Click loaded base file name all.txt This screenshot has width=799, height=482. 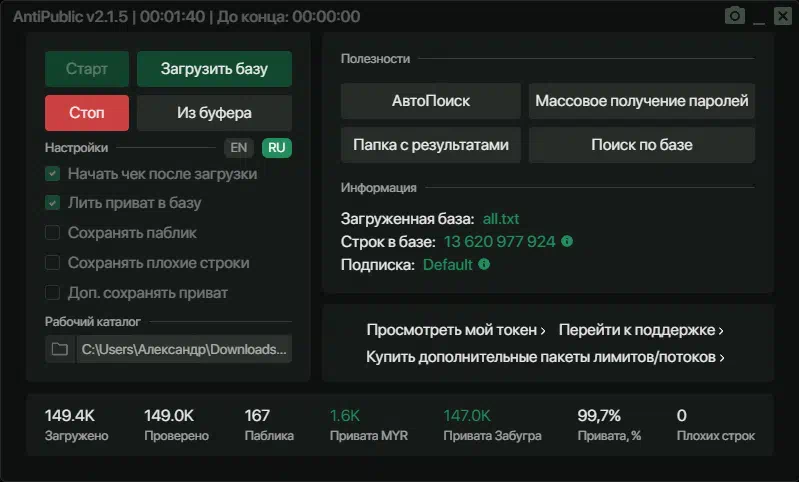(501, 219)
